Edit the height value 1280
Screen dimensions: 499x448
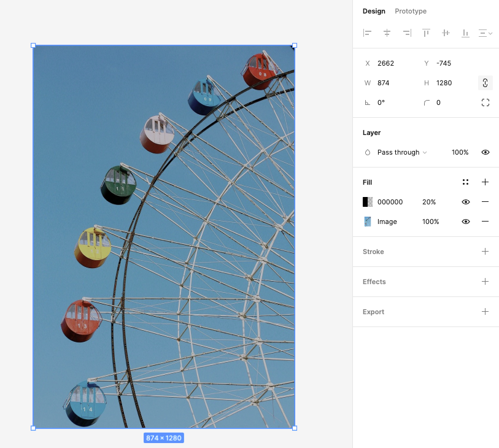click(x=444, y=83)
